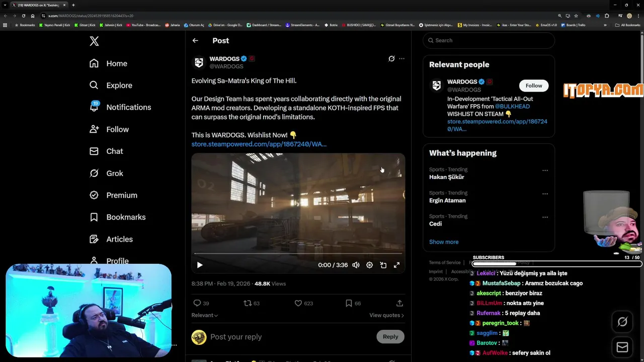The width and height of the screenshot is (644, 362).
Task: Open a new browser tab
Action: (73, 5)
